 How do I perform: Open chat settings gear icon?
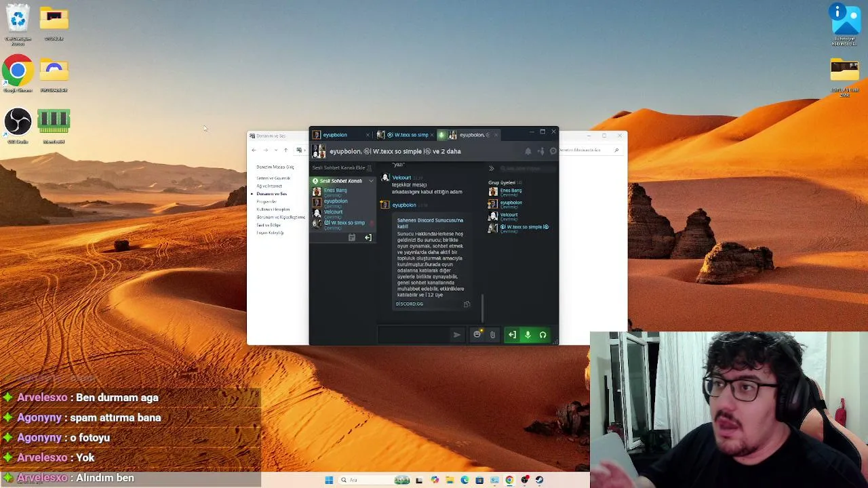(x=553, y=151)
